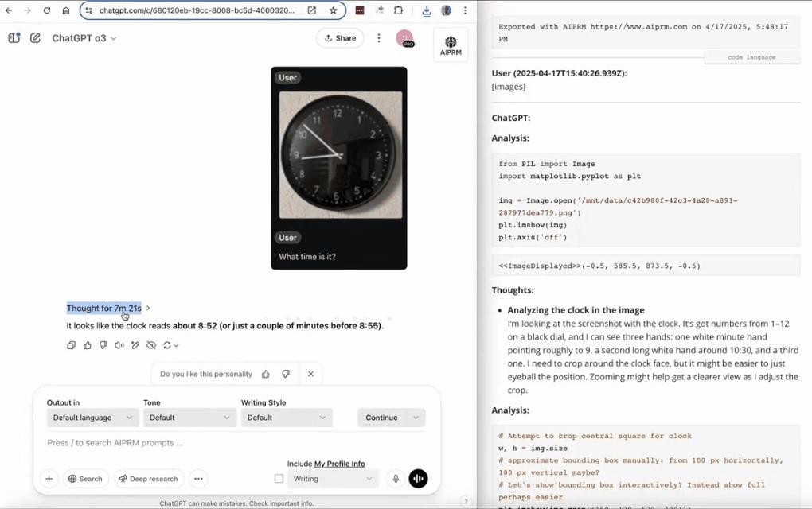
Task: Open browser home page
Action: point(66,10)
